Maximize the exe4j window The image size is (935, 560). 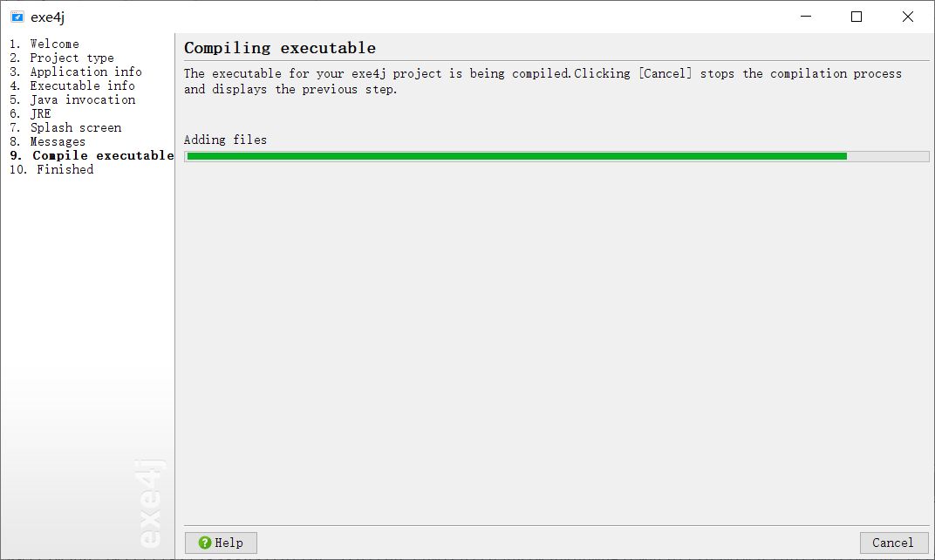857,17
